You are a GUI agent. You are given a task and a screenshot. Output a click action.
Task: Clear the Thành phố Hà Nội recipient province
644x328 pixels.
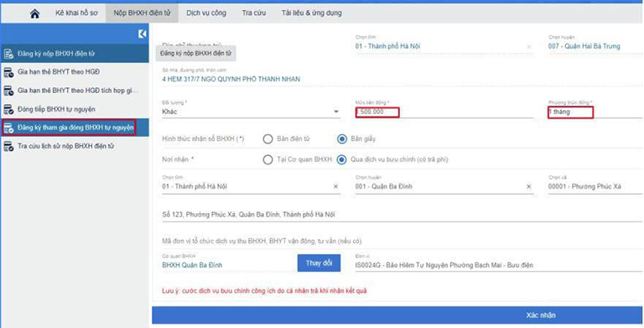point(335,186)
